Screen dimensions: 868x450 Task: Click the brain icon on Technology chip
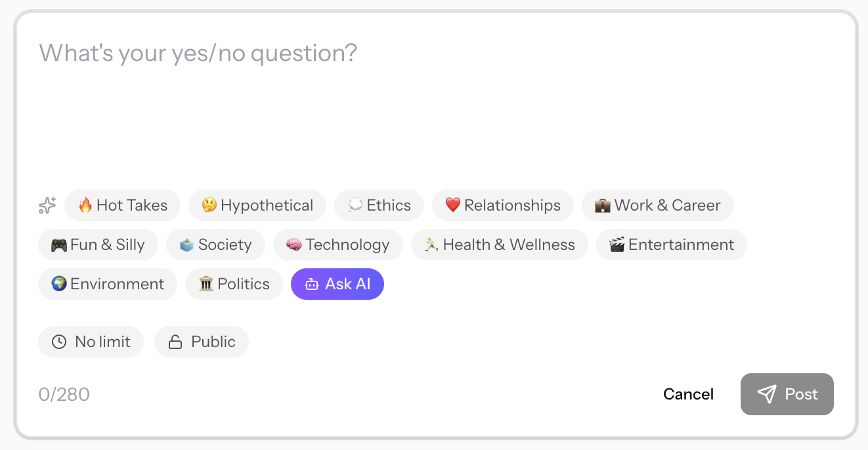(293, 244)
